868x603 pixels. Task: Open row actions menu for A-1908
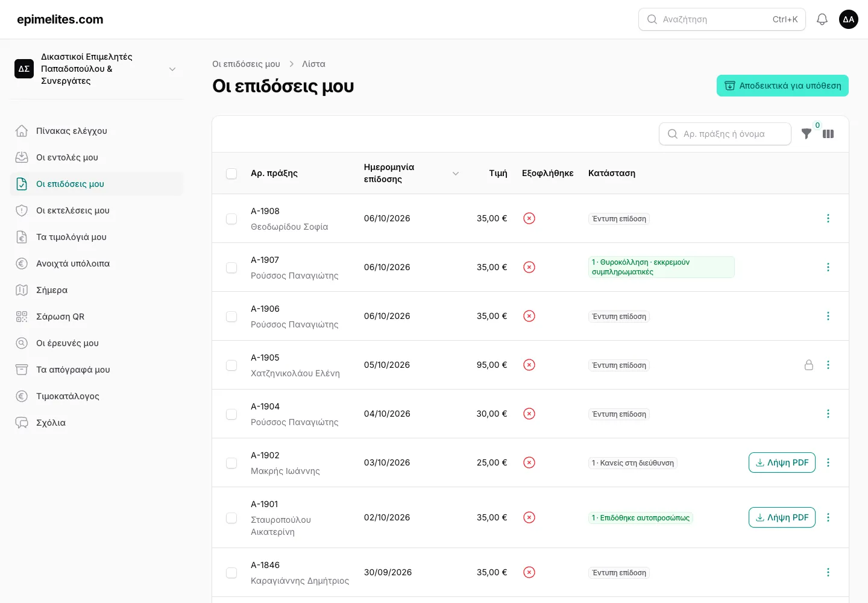pyautogui.click(x=828, y=218)
